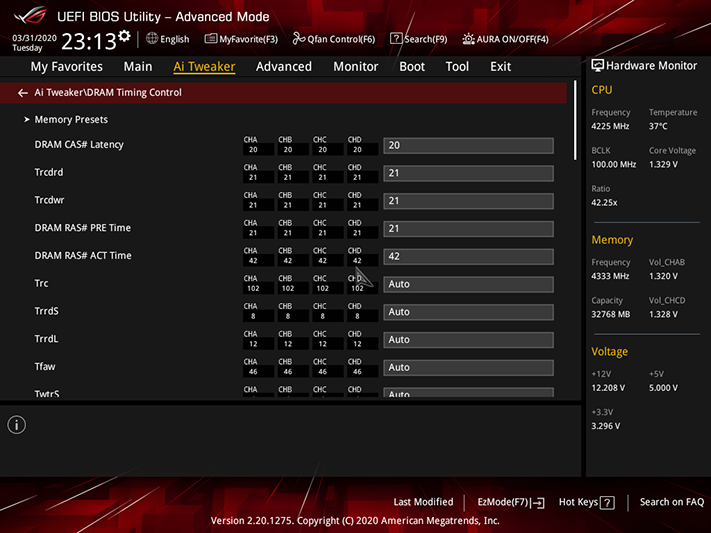Click the memory frequency 4333 MHz reading
The width and height of the screenshot is (711, 533).
(610, 276)
